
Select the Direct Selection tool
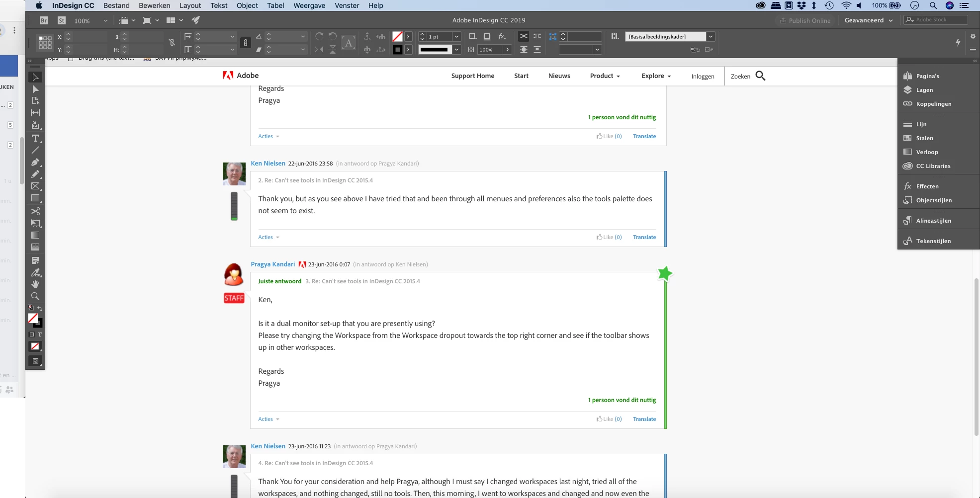pos(35,89)
